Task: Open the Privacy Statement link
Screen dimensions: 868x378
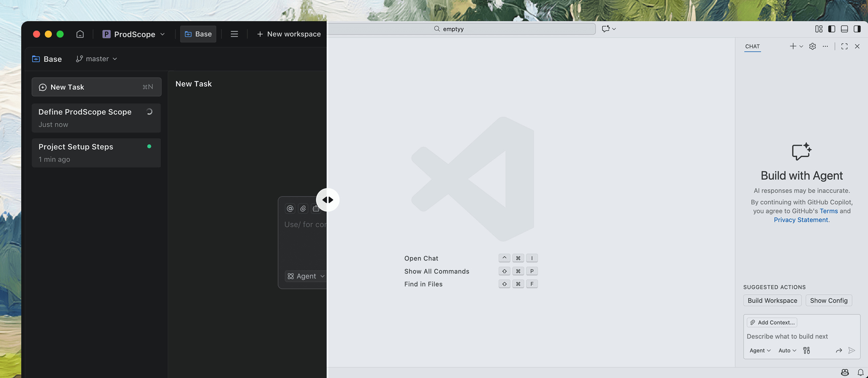Action: coord(801,220)
